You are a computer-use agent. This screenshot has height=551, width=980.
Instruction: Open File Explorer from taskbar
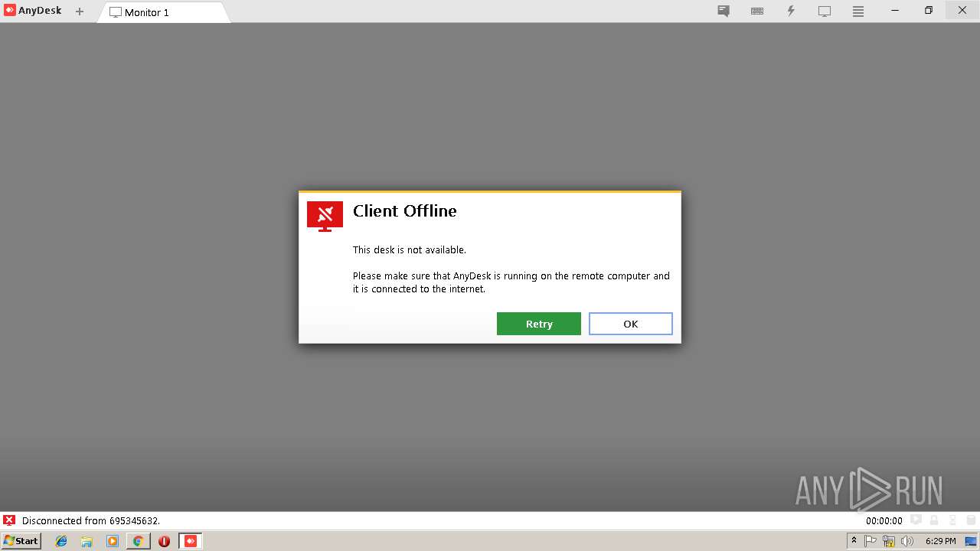coord(87,541)
